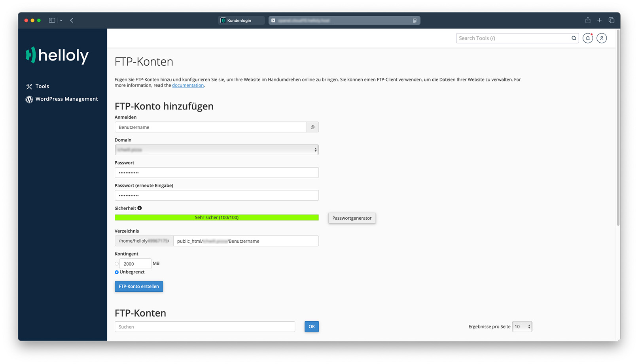
Task: Open the Domain dropdown
Action: click(216, 150)
